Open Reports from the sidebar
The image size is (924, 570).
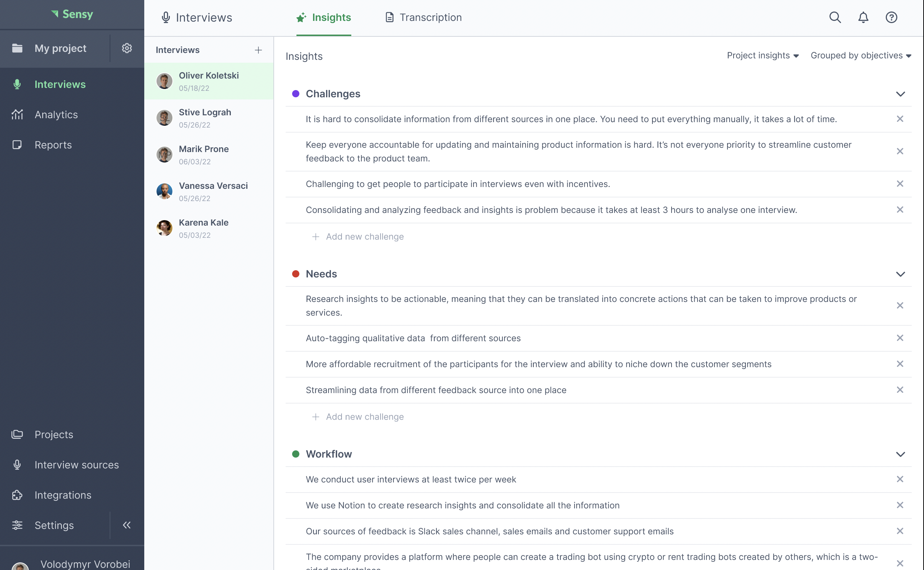click(x=53, y=145)
